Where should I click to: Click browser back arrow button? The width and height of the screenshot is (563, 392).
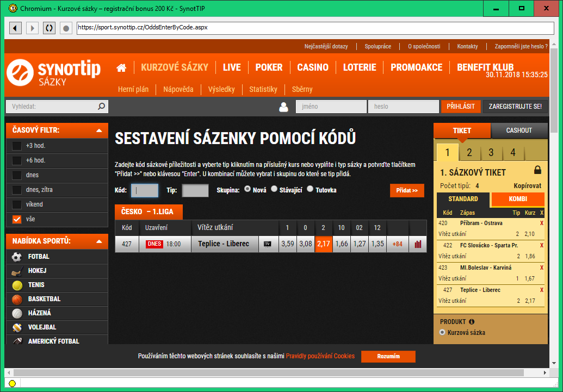coord(15,28)
